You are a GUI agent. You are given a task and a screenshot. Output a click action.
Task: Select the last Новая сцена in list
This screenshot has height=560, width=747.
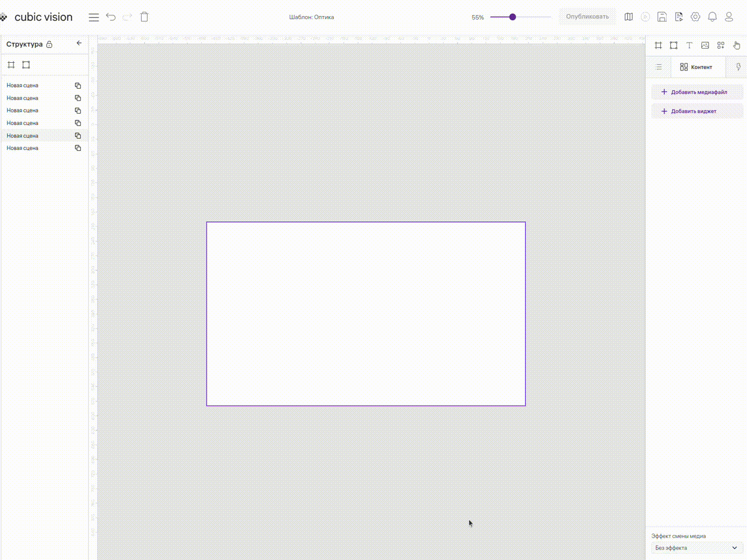[23, 148]
